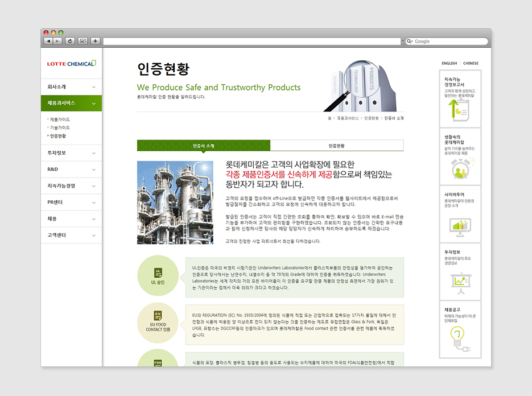
Task: Open the 제품과서비스 sidebar menu item
Action: 71,103
